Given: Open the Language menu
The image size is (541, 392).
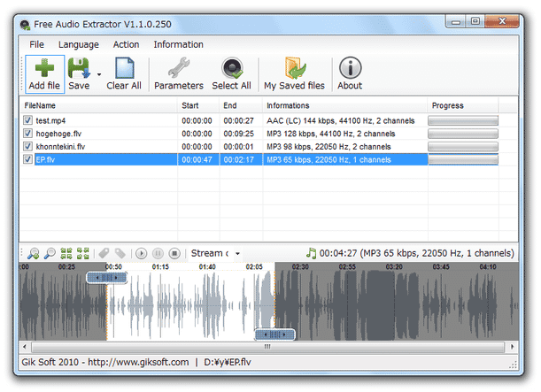Looking at the screenshot, I should point(78,44).
